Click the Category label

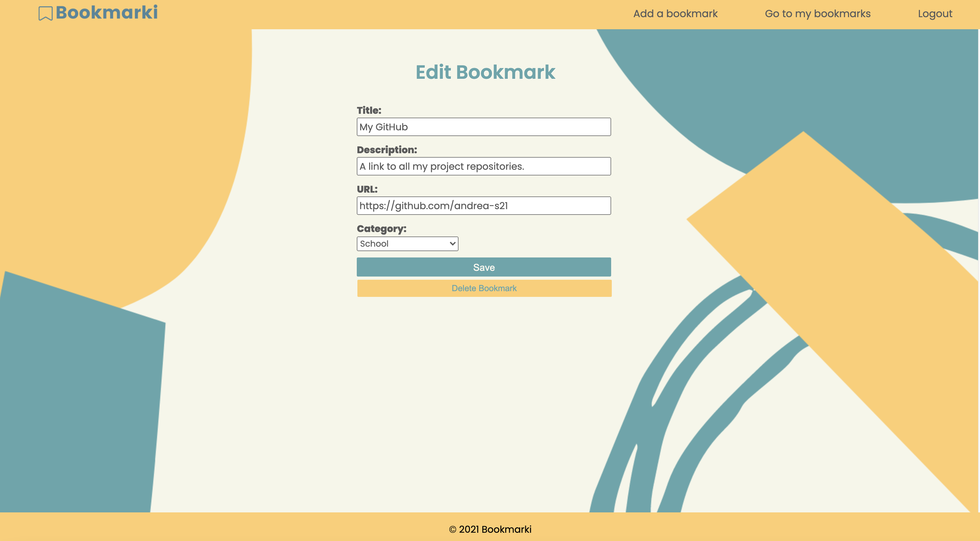click(x=381, y=229)
